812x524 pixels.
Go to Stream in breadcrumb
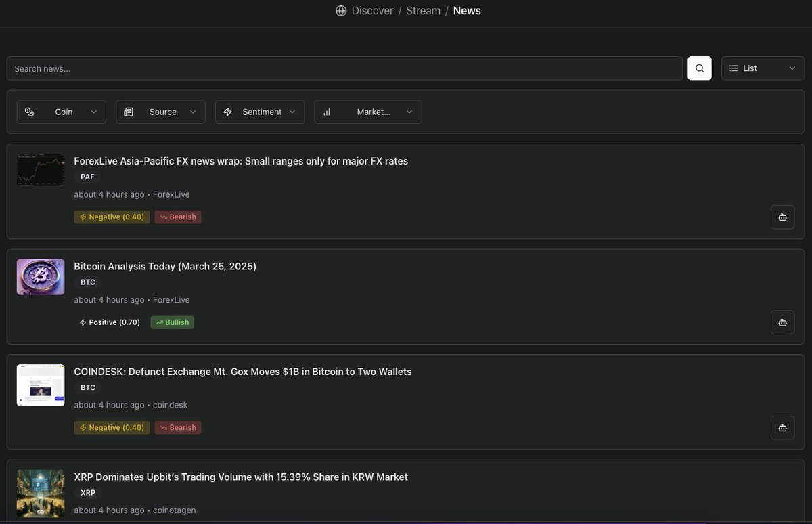[423, 11]
